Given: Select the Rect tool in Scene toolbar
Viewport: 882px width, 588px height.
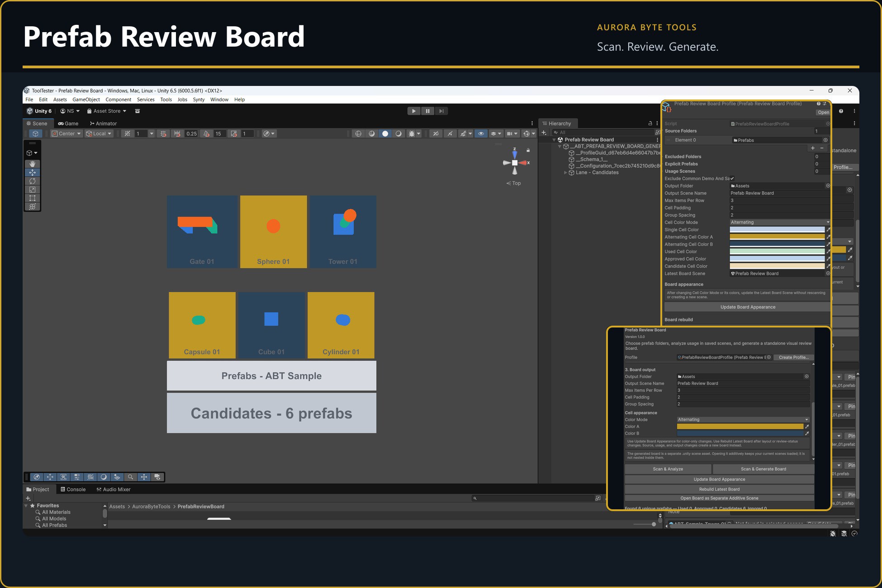Looking at the screenshot, I should point(33,198).
